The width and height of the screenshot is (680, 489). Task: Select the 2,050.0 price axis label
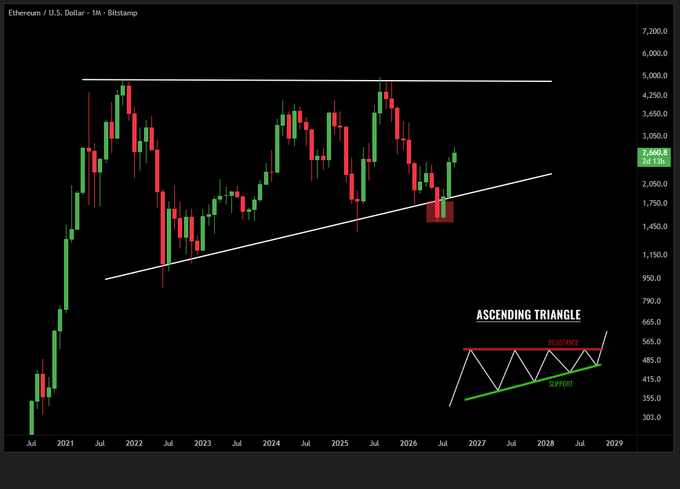tap(654, 184)
